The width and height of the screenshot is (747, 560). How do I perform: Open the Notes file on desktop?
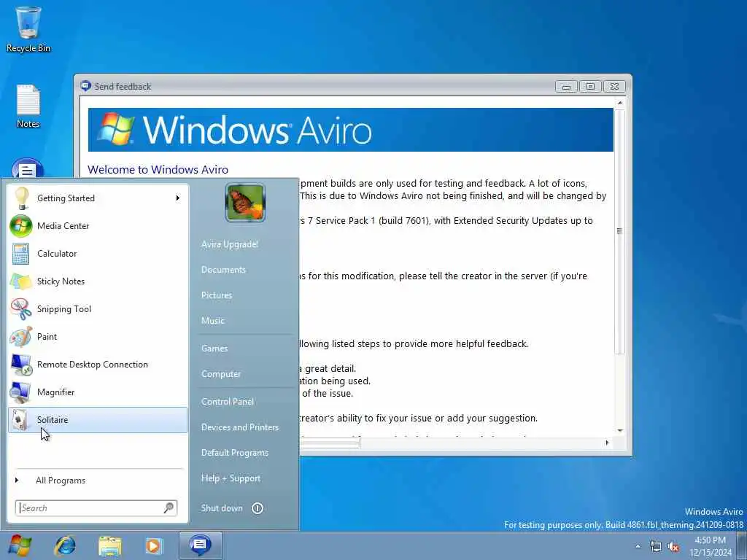[28, 106]
